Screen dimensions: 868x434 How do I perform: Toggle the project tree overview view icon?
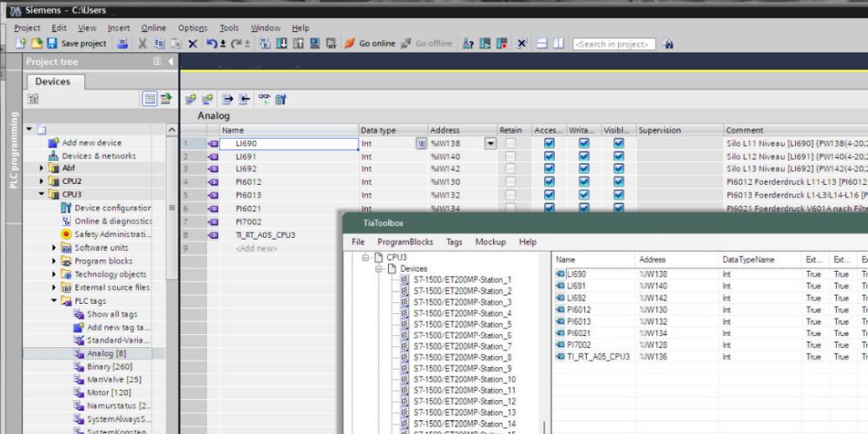[149, 99]
